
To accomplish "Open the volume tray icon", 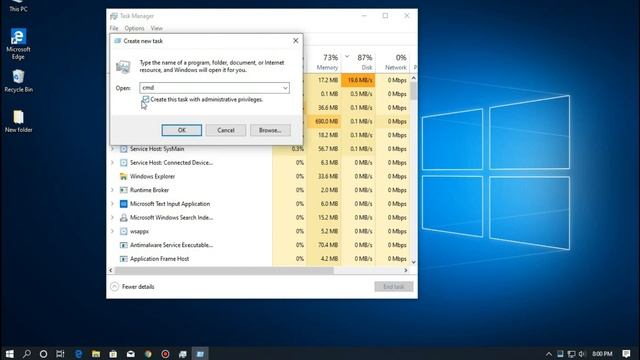I will click(x=582, y=354).
